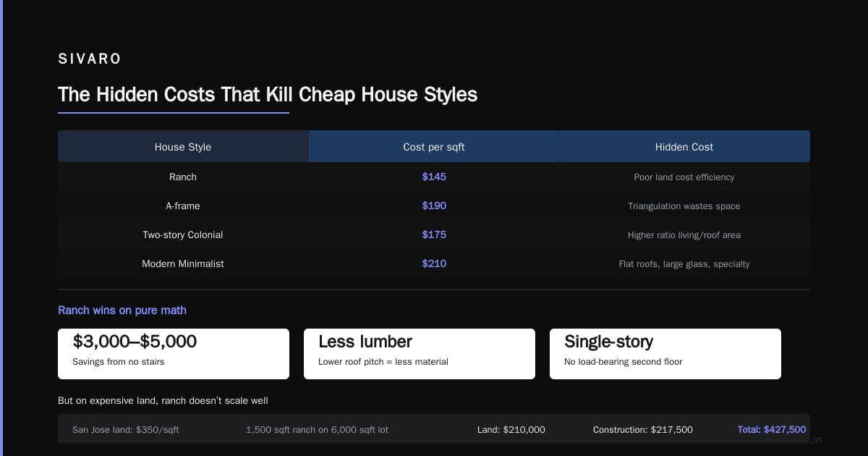Click the 'Single-story' card title
Screen dimensions: 868x456
click(x=609, y=342)
